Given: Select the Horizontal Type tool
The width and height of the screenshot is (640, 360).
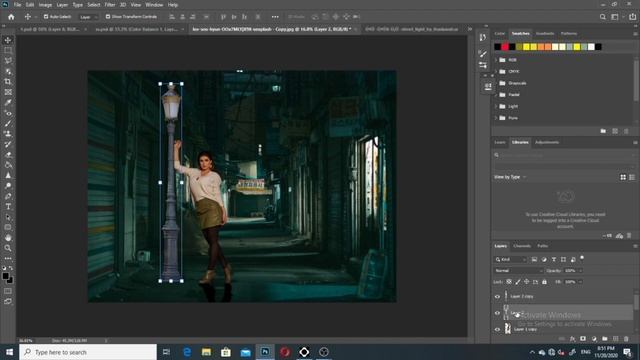Looking at the screenshot, I should [8, 207].
